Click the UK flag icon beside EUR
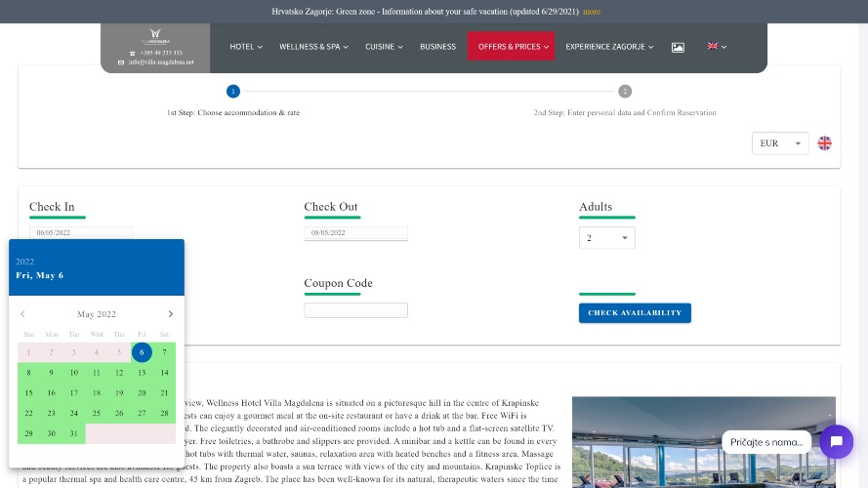 [825, 143]
